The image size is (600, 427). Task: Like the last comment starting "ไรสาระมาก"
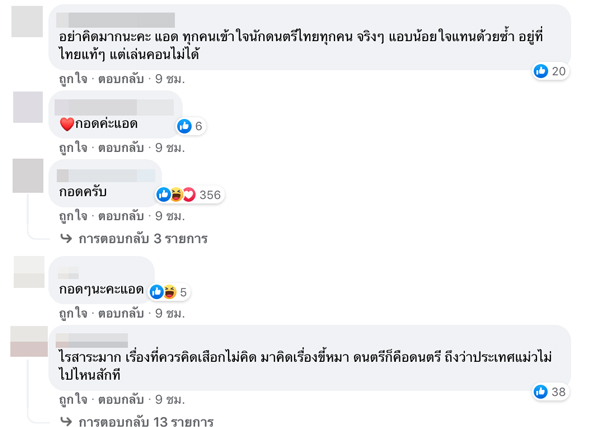click(x=72, y=399)
